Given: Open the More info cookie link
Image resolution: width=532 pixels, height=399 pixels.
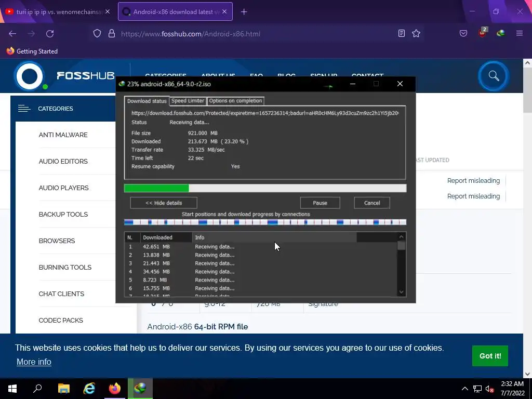Looking at the screenshot, I should click(34, 362).
